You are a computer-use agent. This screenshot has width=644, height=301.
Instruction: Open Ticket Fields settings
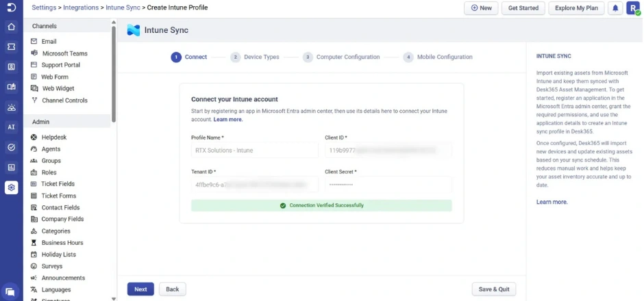point(58,184)
